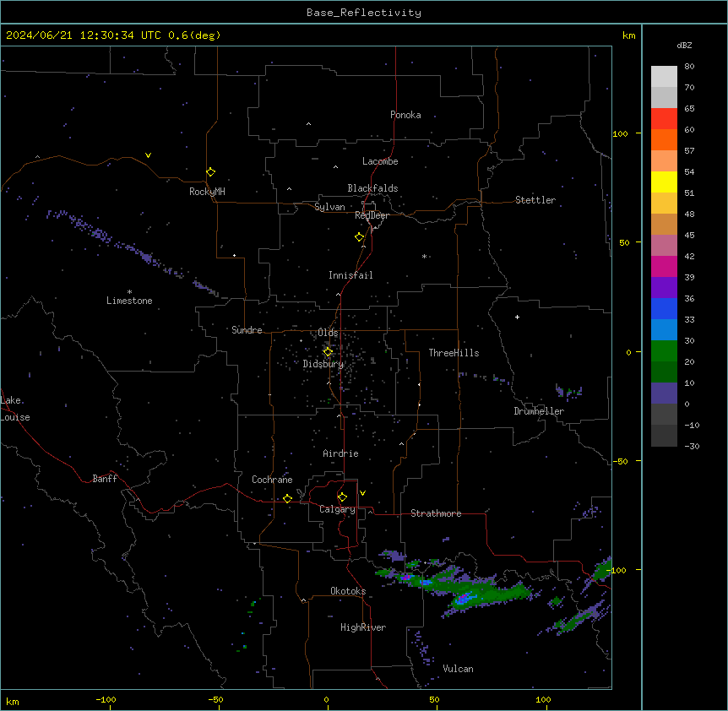Choose the purple swatch above the blue swatch

pos(664,288)
